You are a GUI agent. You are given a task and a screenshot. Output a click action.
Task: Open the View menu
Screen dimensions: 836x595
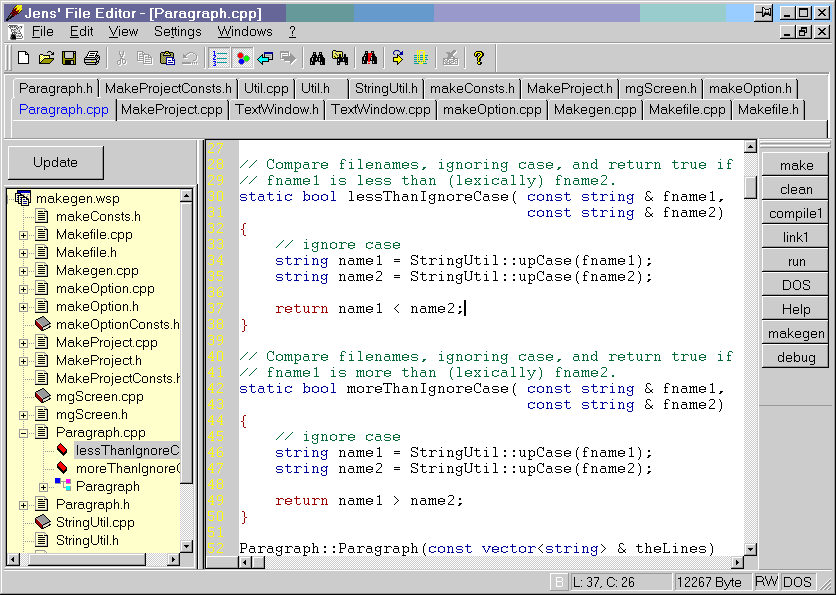[x=123, y=32]
